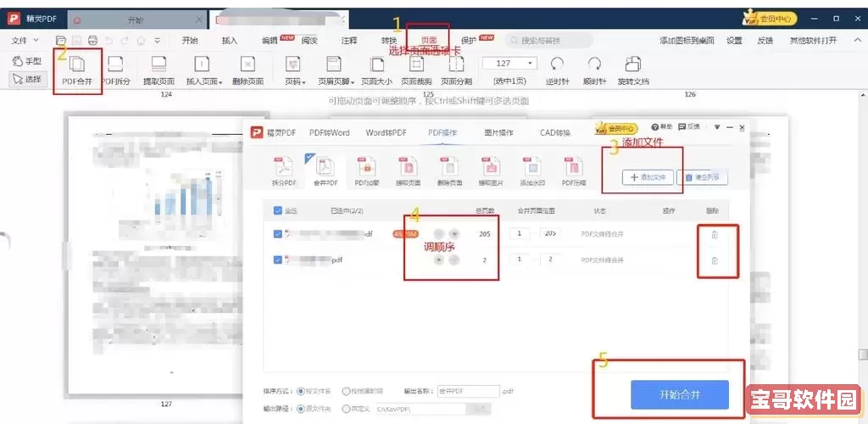
Task: Open the 页面大小 page size tool
Action: [377, 70]
